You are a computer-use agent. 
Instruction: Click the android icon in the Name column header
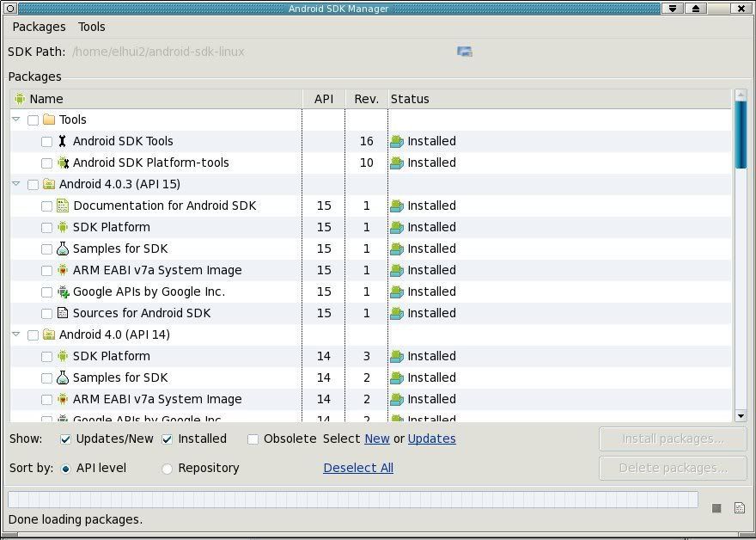point(20,99)
